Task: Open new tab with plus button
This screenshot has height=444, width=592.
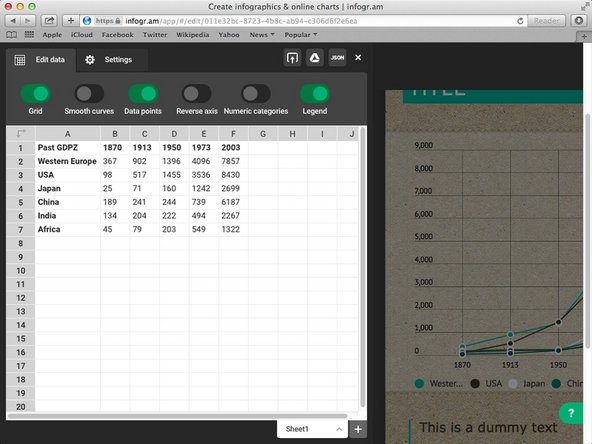Action: coord(584,36)
